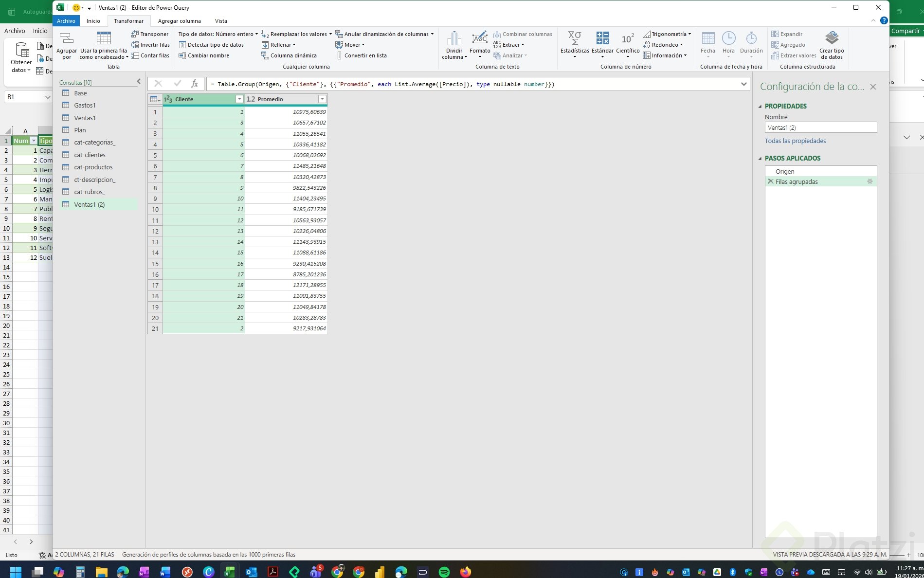Open Spotify from the taskbar
This screenshot has height=578, width=924.
tap(444, 572)
